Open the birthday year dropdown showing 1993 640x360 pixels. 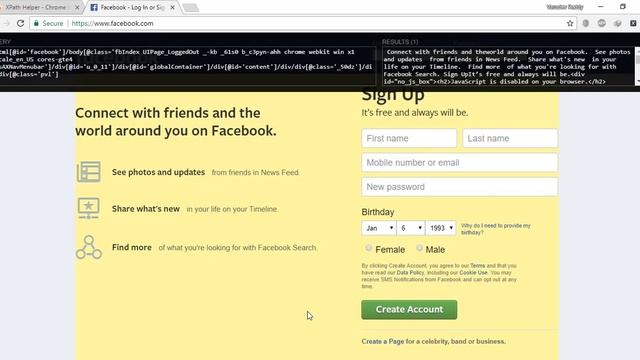point(440,228)
